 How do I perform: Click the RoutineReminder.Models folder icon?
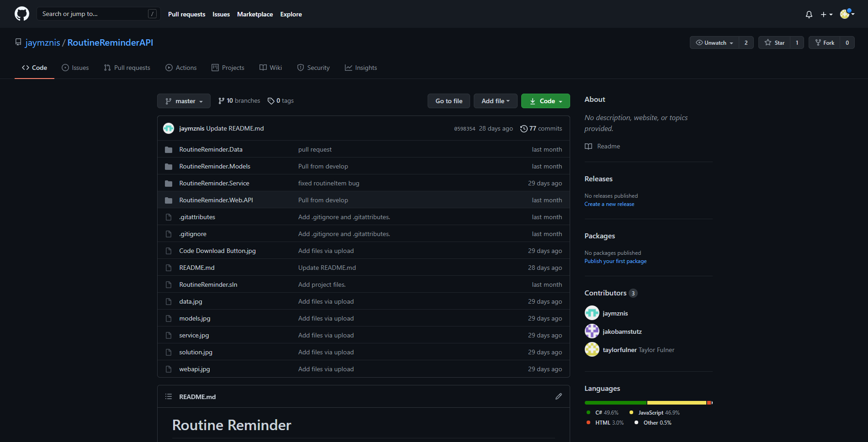tap(169, 166)
